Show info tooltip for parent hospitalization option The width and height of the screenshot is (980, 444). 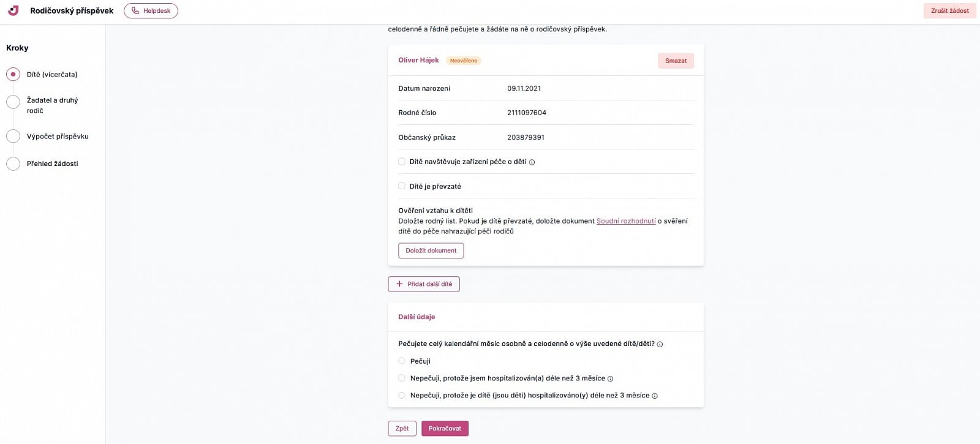coord(610,378)
